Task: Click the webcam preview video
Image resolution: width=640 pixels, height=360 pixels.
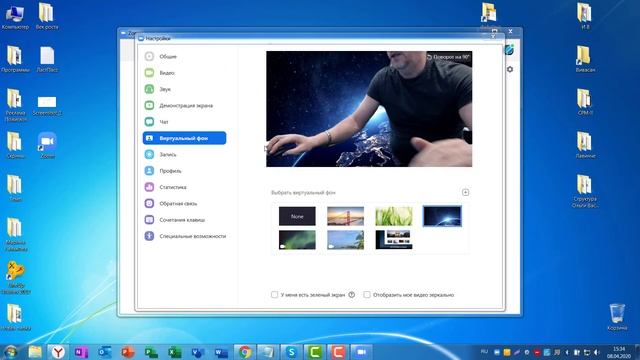Action: coord(369,109)
